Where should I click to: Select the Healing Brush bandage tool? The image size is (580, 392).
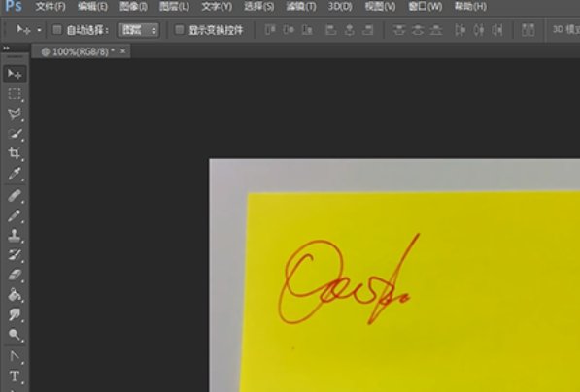point(15,196)
